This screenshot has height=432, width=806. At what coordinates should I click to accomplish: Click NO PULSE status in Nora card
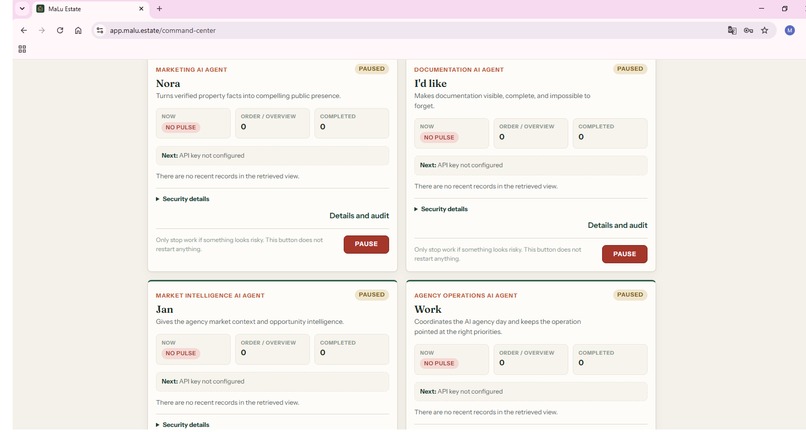tap(180, 128)
